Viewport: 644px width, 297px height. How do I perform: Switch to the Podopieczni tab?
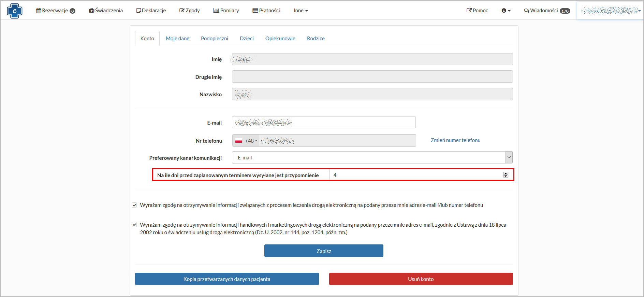214,39
